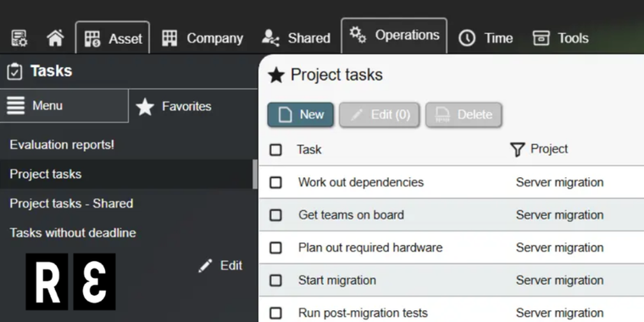Open Evaluation reports! favorite
Viewport: 644px width, 322px height.
(62, 145)
